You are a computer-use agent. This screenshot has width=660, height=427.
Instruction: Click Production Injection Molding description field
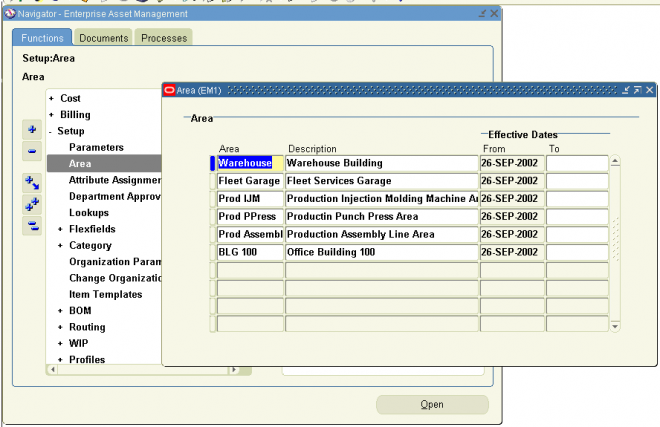coord(382,199)
